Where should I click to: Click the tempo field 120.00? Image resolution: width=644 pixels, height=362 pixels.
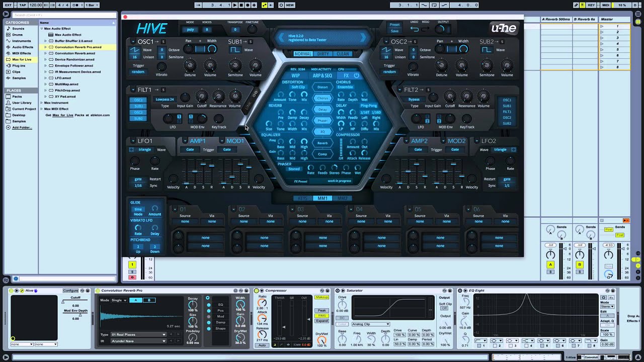tap(36, 5)
